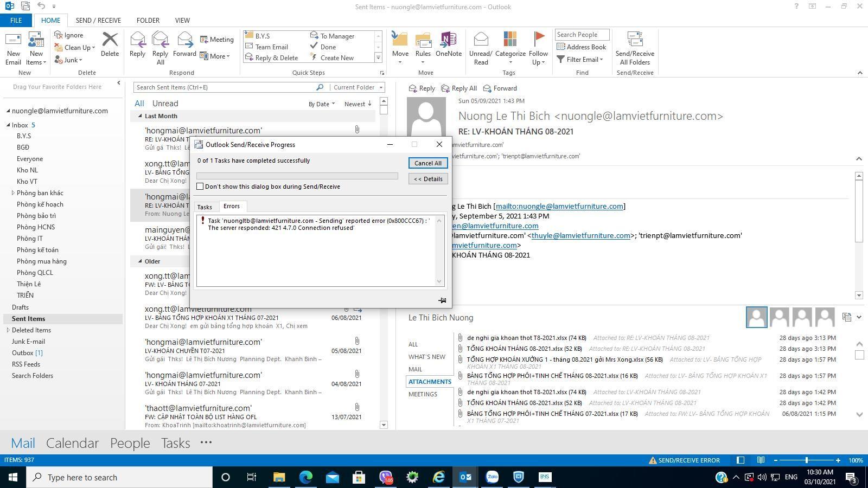Switch to the SEND / RECEIVE tab
This screenshot has width=868, height=488.
pyautogui.click(x=98, y=21)
